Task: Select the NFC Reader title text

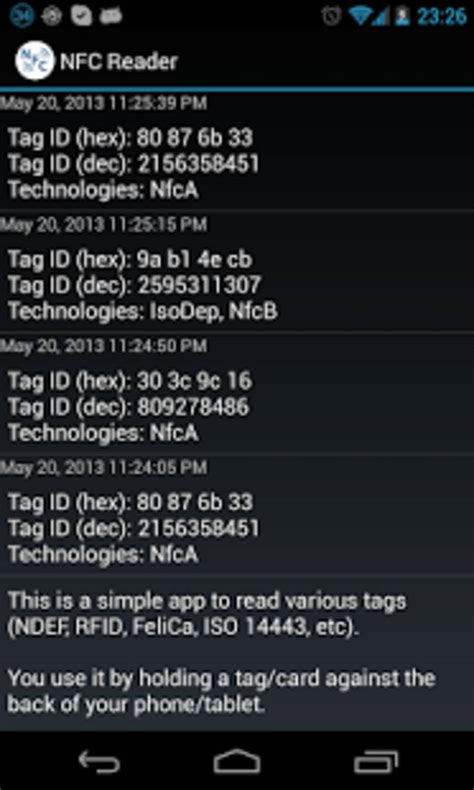Action: pos(119,62)
